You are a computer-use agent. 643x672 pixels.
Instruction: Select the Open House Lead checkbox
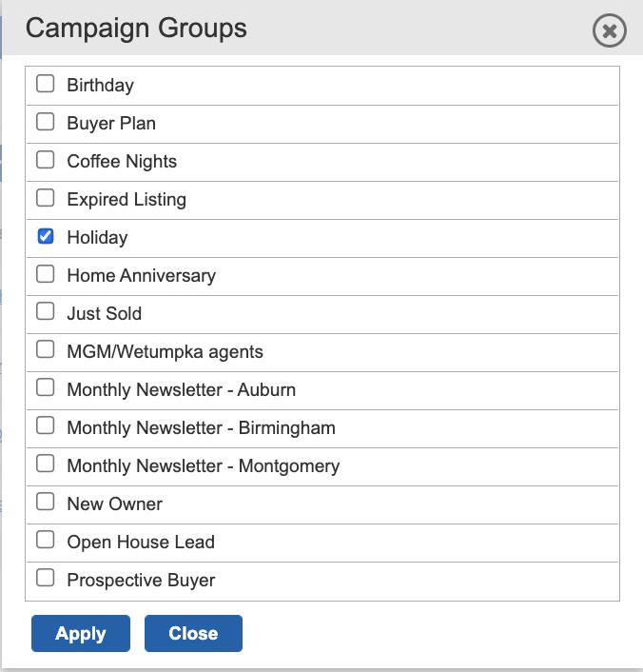[45, 540]
